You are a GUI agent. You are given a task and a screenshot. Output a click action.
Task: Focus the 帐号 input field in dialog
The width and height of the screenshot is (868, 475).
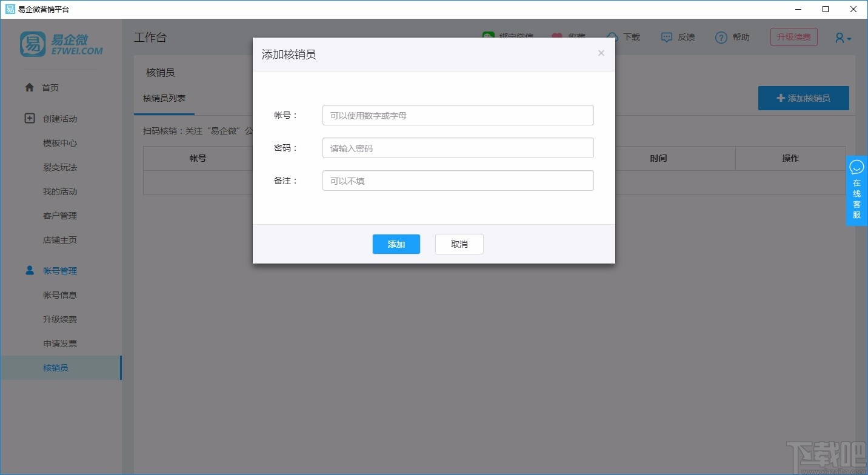tap(458, 115)
